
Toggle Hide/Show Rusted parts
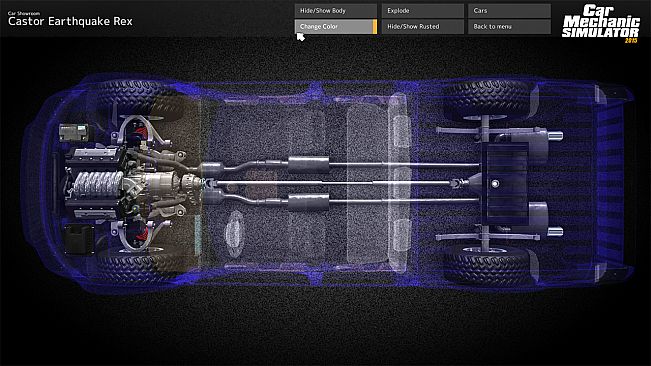pyautogui.click(x=423, y=27)
